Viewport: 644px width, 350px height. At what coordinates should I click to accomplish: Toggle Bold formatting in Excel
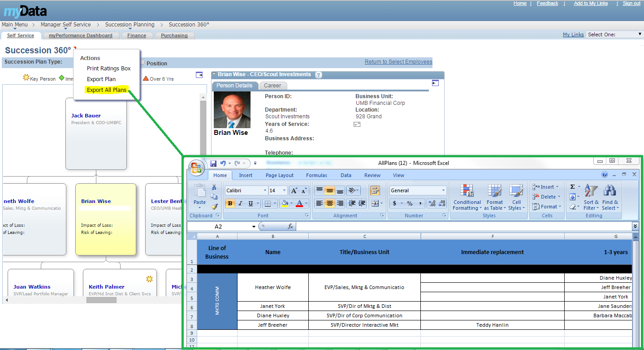[230, 203]
